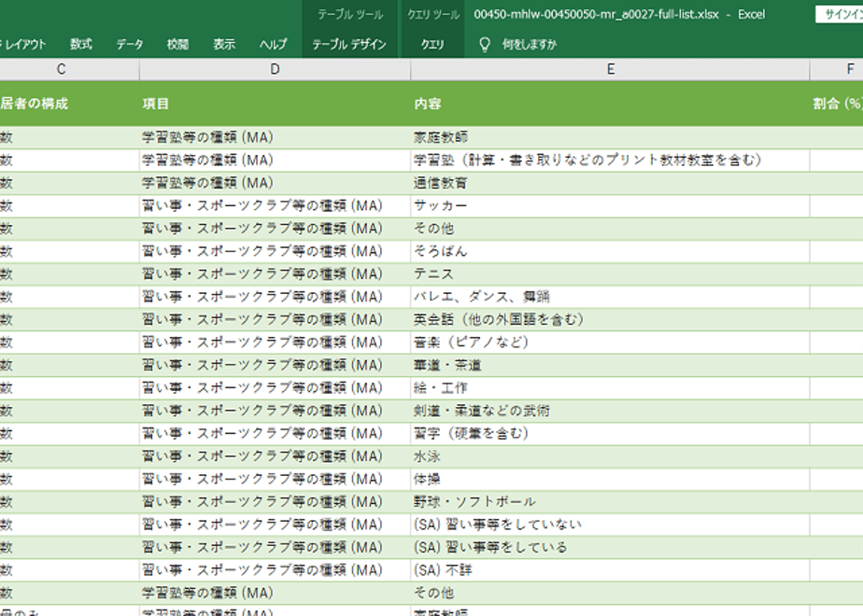The width and height of the screenshot is (863, 616).
Task: Switch to the 校閲 tab
Action: [177, 45]
